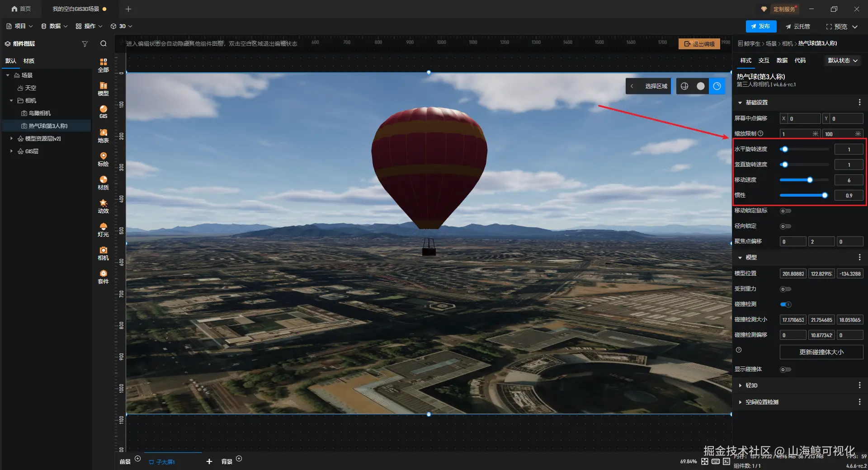
Task: Expand the 模型资源层[v2] tree node
Action: point(11,138)
